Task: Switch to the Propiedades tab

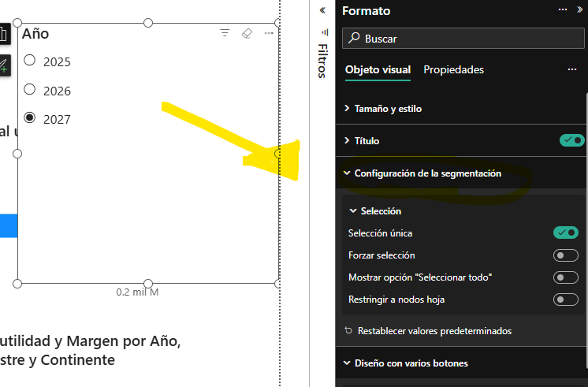Action: point(453,69)
